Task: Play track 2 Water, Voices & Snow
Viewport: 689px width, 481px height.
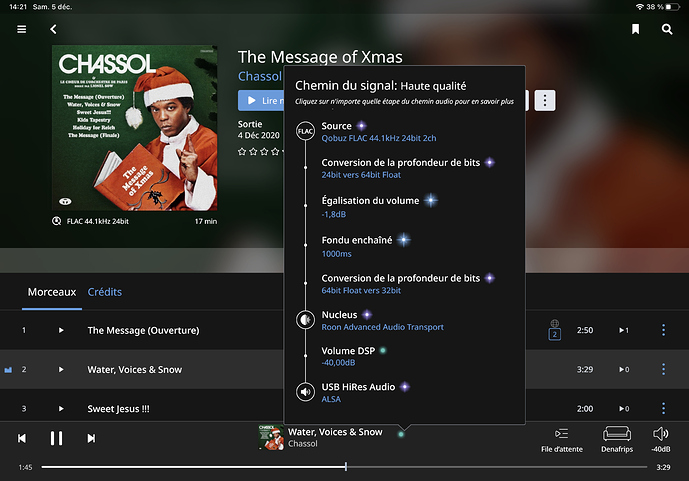Action: tap(61, 369)
